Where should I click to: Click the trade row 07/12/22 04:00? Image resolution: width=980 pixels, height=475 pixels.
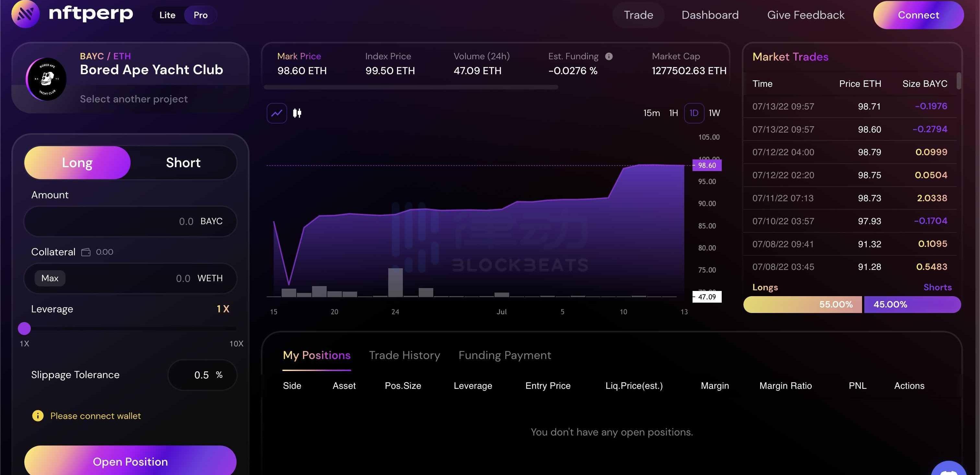click(x=850, y=152)
